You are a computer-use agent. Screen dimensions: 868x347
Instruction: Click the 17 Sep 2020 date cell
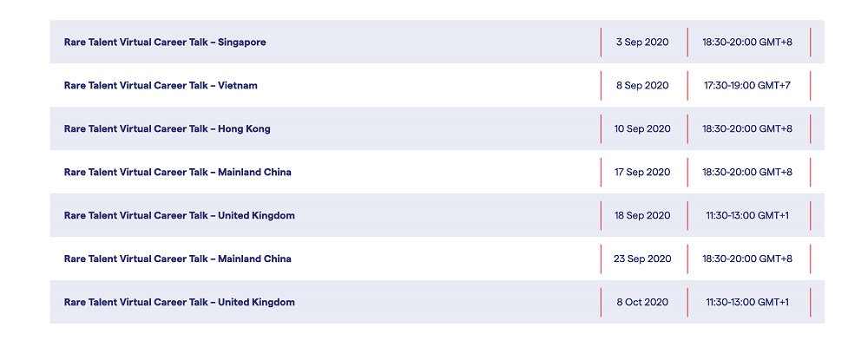click(x=642, y=172)
